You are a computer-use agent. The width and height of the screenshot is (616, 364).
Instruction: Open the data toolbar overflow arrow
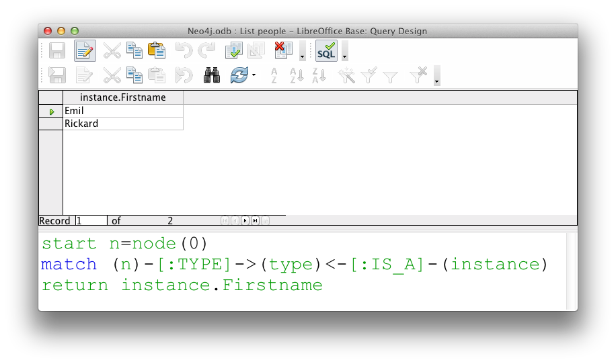(x=436, y=75)
